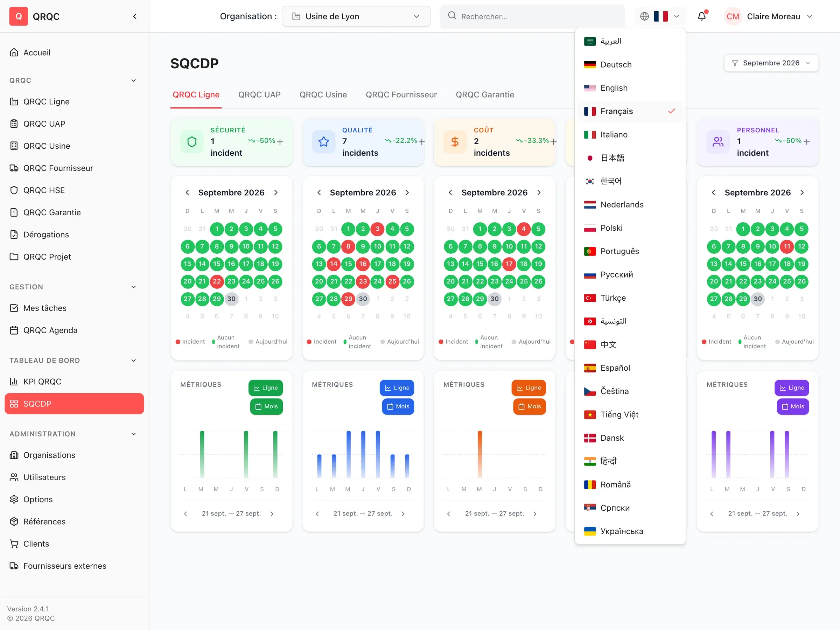Add an incident on the Sécurité card plus
840x630 pixels.
(280, 142)
